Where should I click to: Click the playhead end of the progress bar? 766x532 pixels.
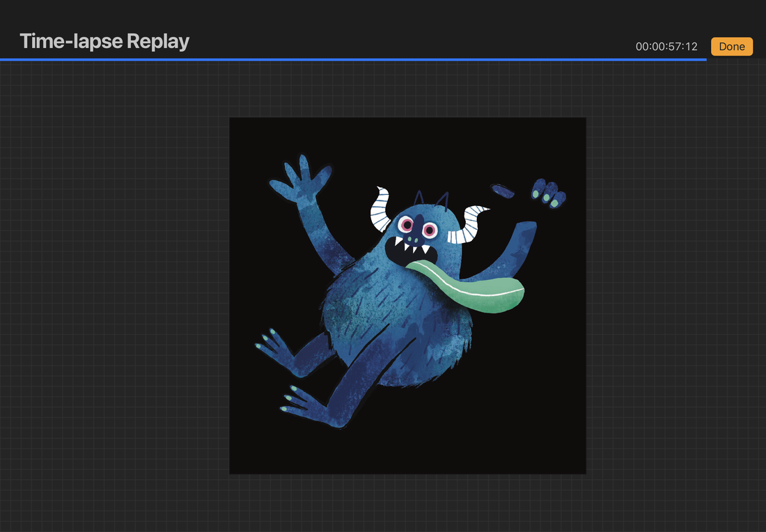[x=705, y=60]
